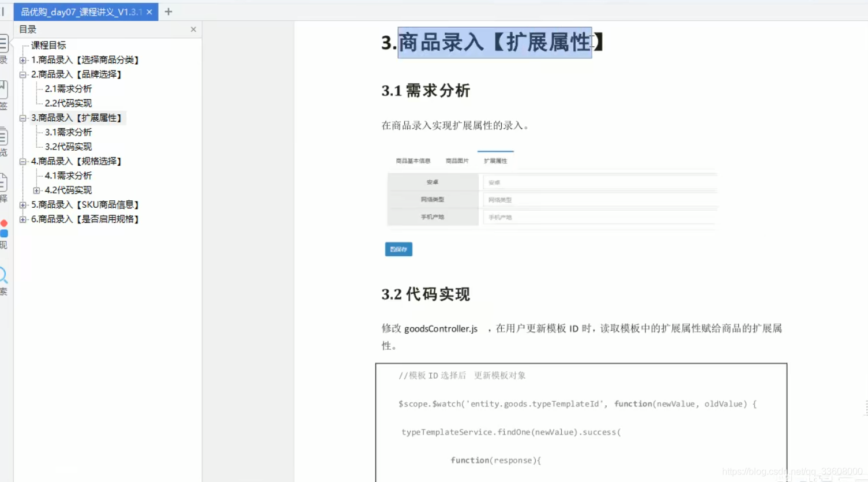
Task: Open the 目录 outline sidebar icon
Action: click(3, 44)
